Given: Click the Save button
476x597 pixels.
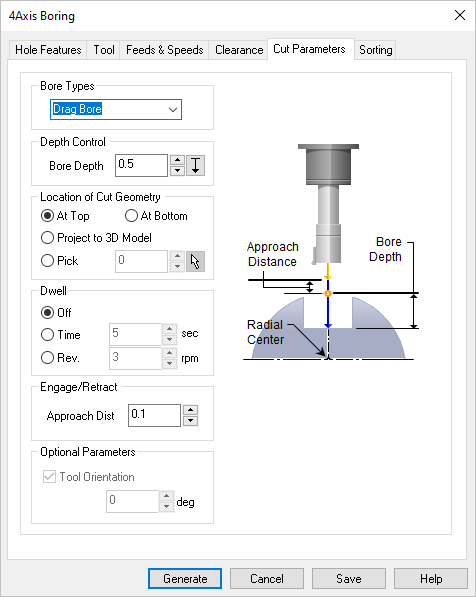Looking at the screenshot, I should tap(349, 579).
